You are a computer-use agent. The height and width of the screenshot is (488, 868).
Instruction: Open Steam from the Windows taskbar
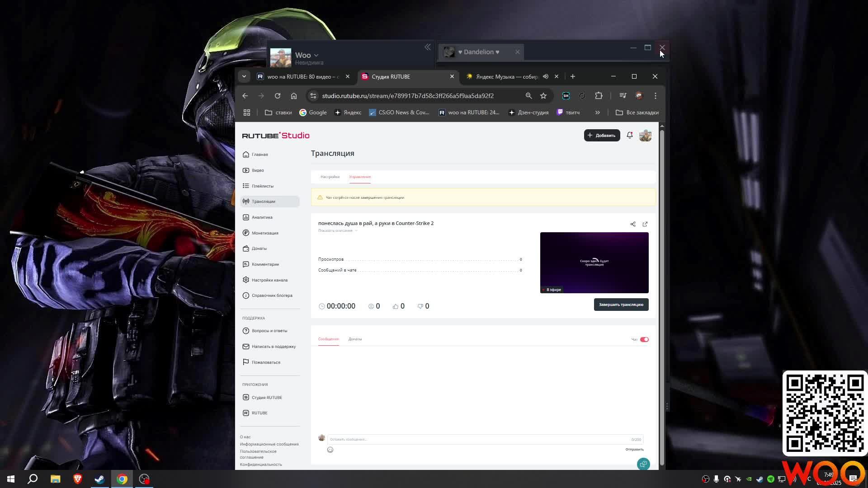[99, 479]
